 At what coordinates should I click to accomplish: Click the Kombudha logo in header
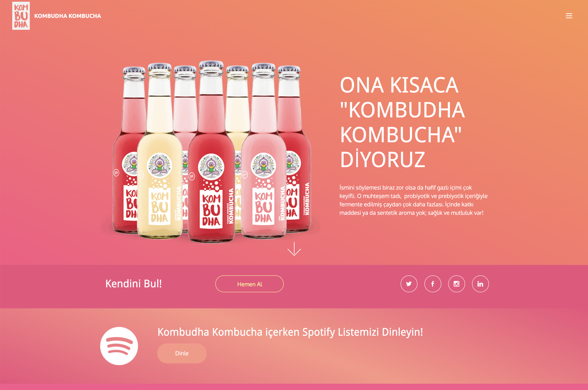click(x=21, y=16)
